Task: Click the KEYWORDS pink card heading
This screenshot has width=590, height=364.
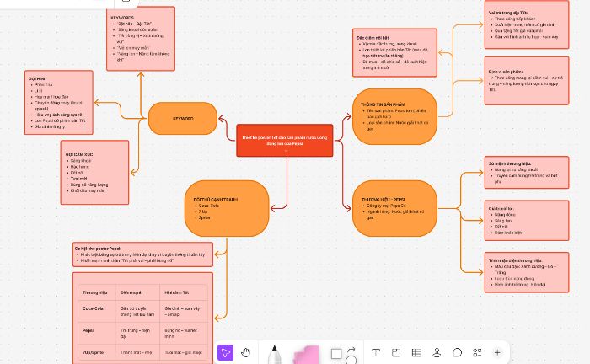Action: click(x=122, y=18)
